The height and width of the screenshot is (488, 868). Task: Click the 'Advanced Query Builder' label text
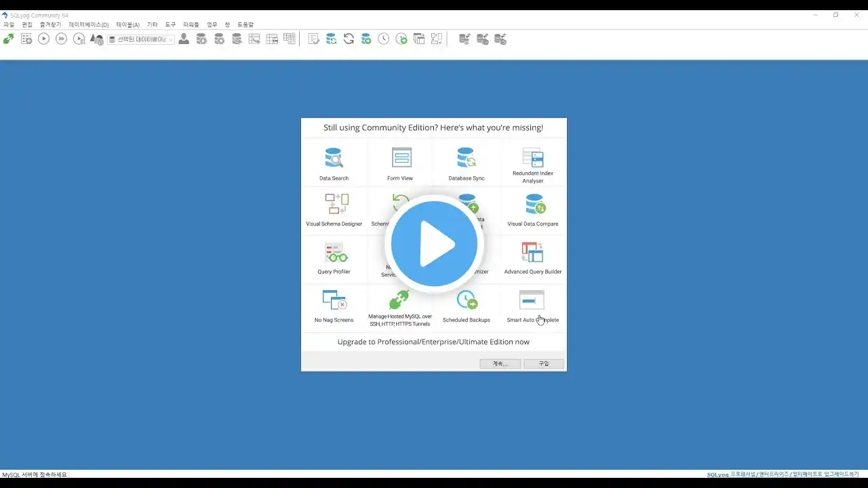pyautogui.click(x=533, y=272)
